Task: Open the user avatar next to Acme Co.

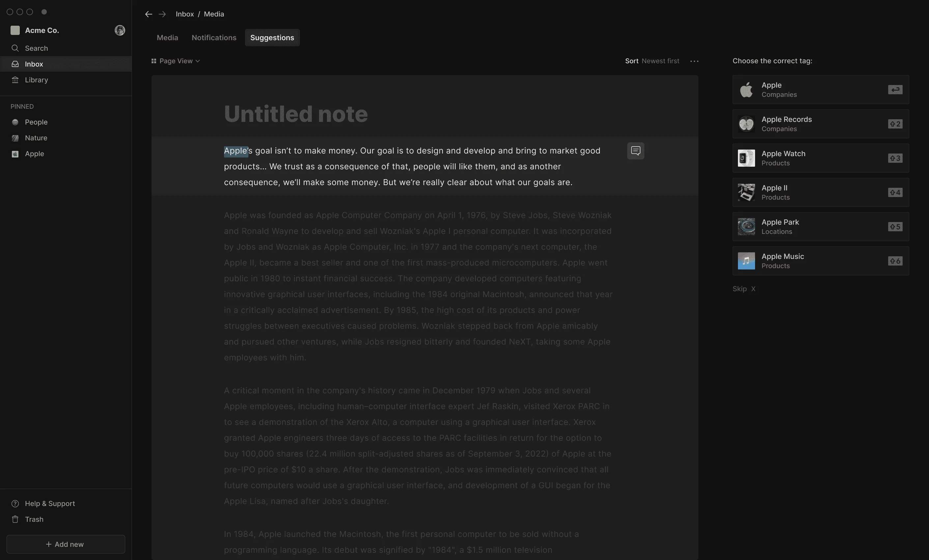Action: click(120, 30)
